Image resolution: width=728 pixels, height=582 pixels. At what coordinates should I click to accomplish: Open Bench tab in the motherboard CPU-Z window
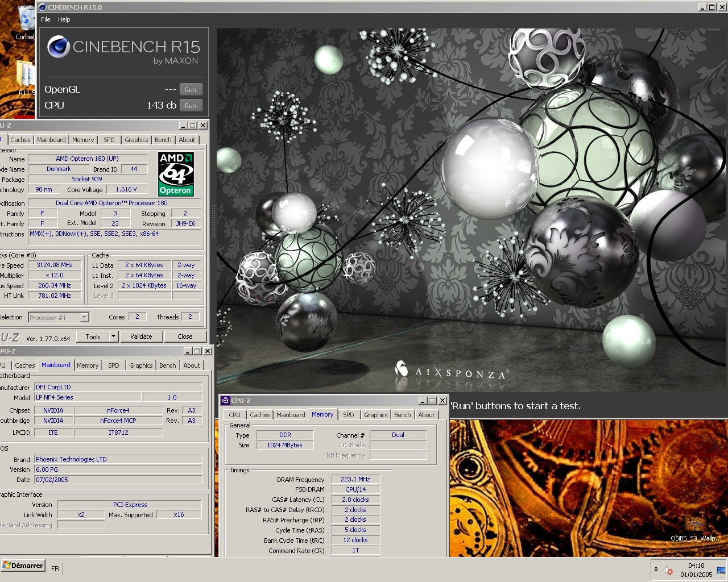[168, 365]
